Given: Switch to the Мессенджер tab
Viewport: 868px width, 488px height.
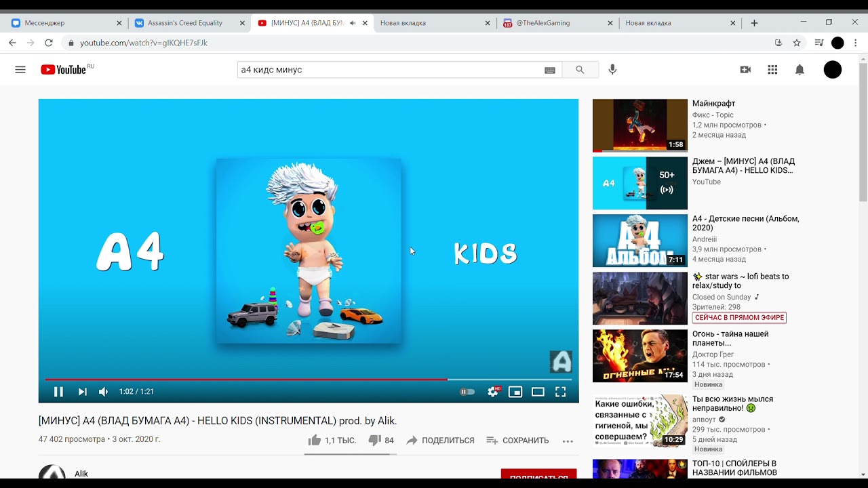Looking at the screenshot, I should tap(64, 23).
